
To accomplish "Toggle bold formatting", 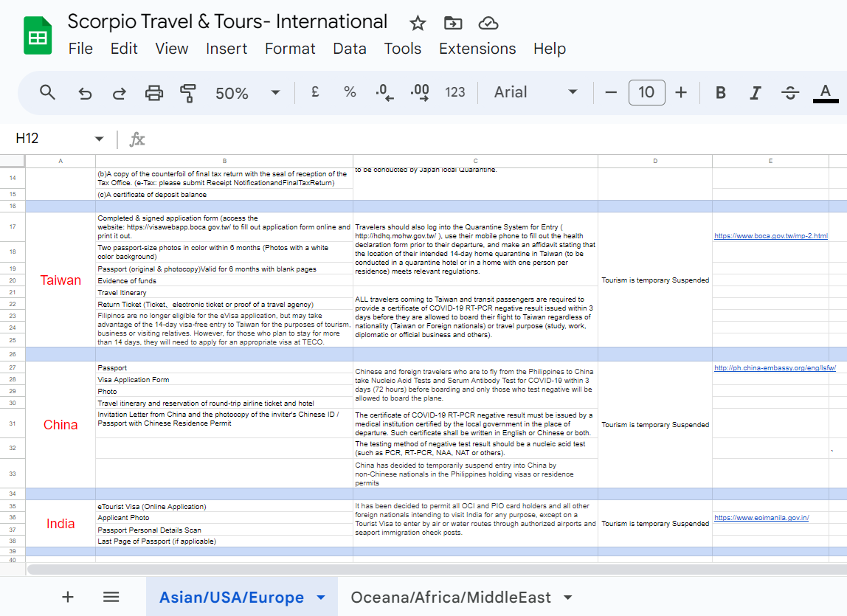I will coord(721,93).
